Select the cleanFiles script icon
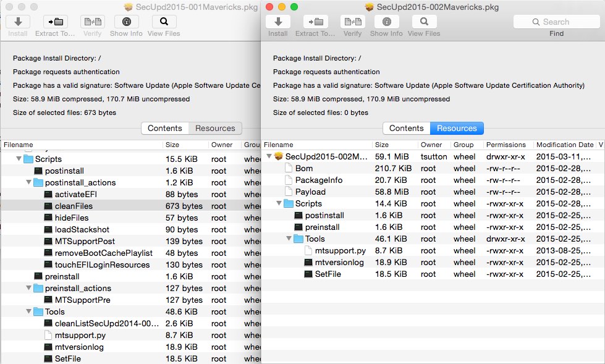Viewport: 605px width, 364px height. pyautogui.click(x=48, y=206)
